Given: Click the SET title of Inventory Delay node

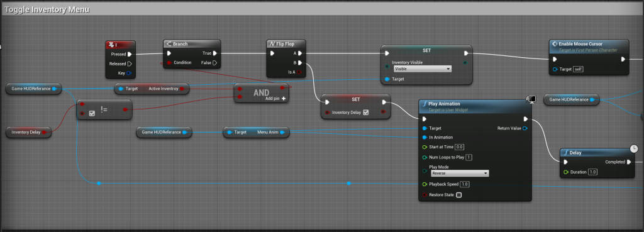Looking at the screenshot, I should pyautogui.click(x=356, y=100).
